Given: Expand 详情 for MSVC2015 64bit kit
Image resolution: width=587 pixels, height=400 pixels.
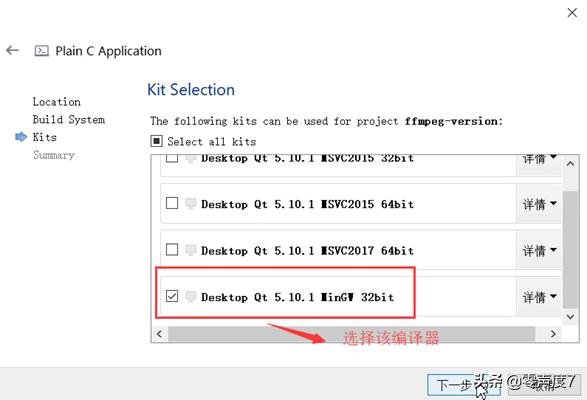Looking at the screenshot, I should (539, 204).
